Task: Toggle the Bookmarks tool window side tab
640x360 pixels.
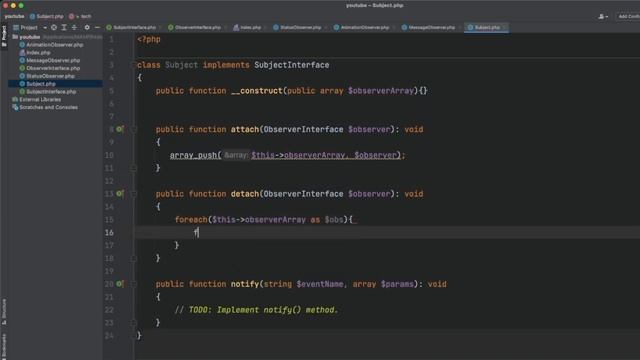Action: pos(4,347)
